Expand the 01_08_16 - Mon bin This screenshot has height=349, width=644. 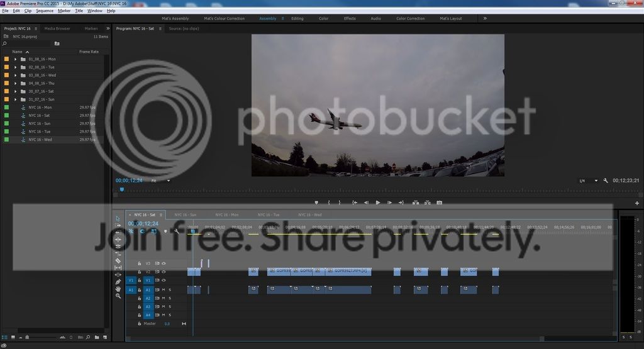(15, 59)
